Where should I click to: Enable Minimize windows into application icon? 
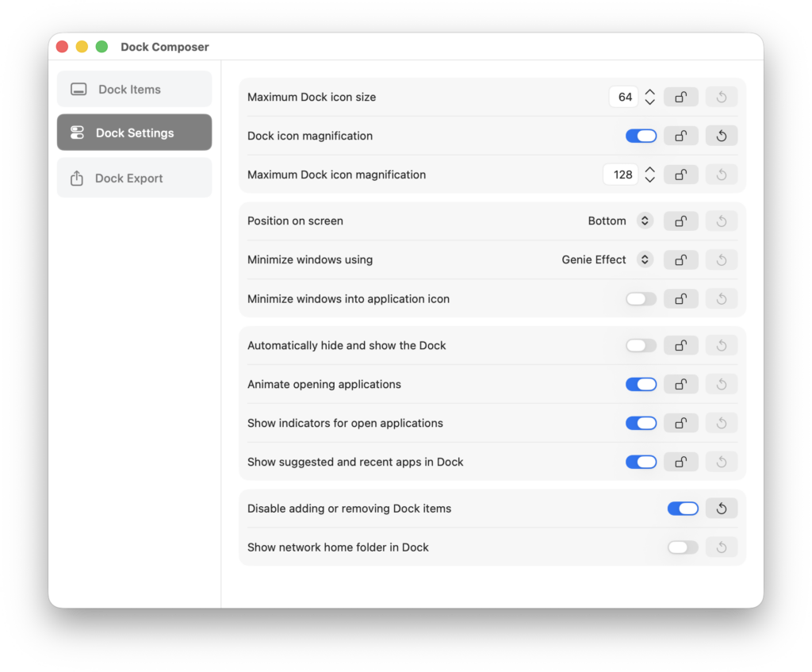pos(641,299)
